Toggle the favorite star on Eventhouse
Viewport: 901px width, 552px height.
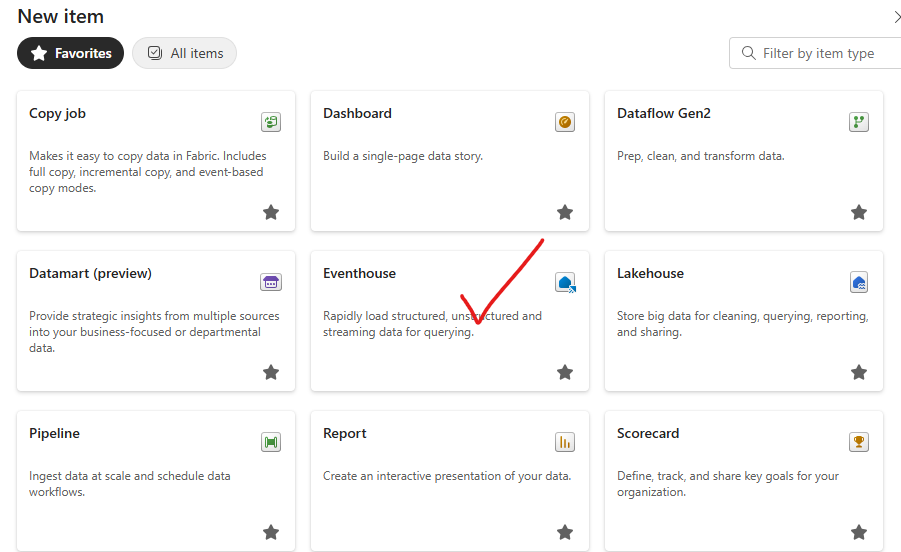[x=565, y=372]
